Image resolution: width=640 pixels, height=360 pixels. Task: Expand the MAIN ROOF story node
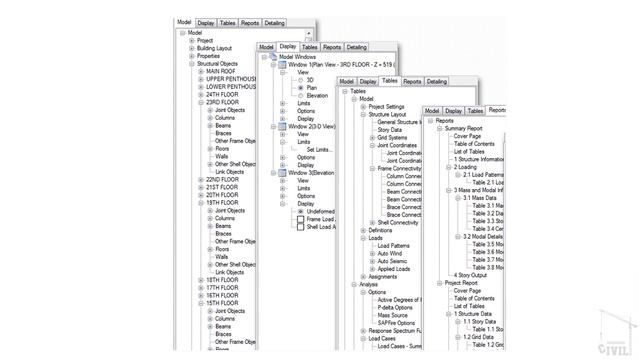click(x=201, y=71)
